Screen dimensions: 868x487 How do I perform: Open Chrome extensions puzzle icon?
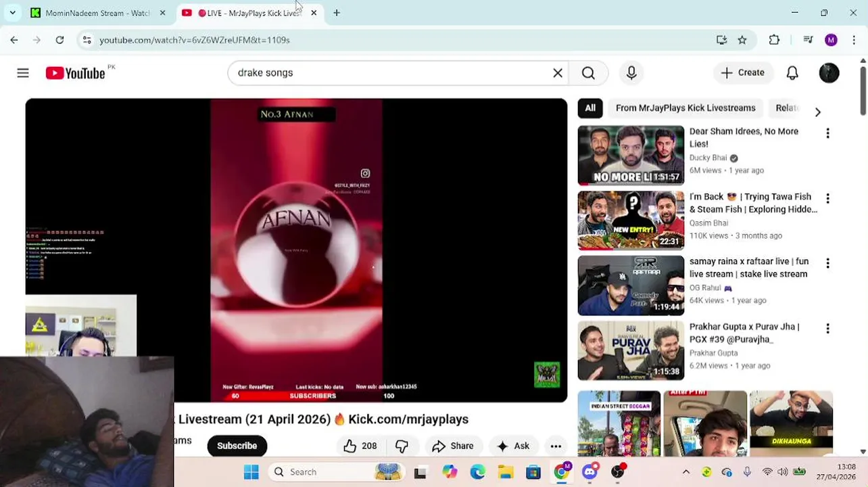(x=774, y=40)
